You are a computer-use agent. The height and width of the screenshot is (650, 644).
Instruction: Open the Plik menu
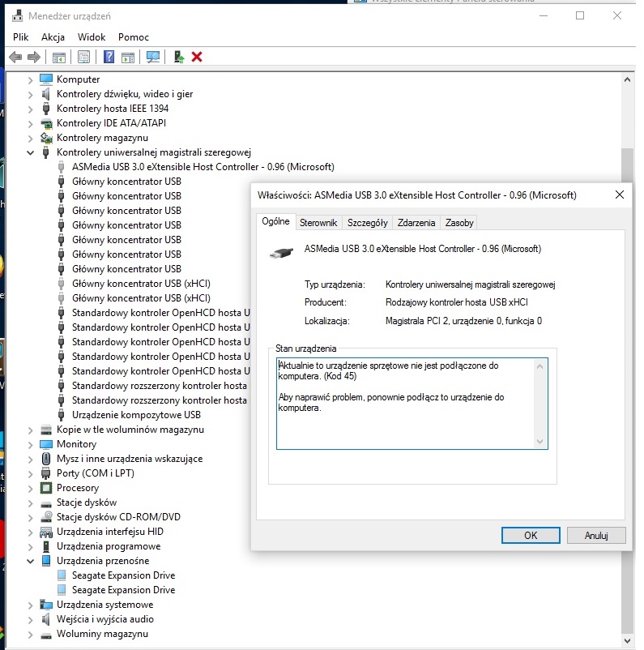[21, 37]
